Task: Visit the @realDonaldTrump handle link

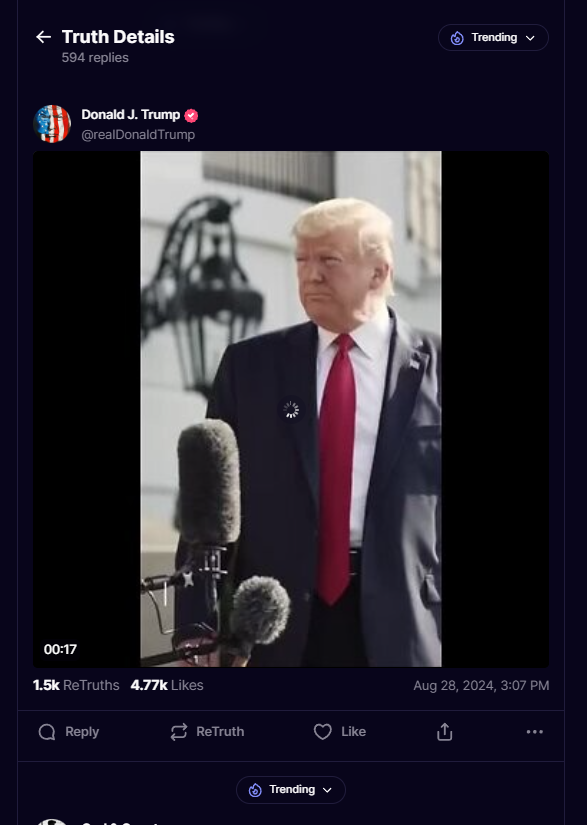Action: tap(138, 135)
